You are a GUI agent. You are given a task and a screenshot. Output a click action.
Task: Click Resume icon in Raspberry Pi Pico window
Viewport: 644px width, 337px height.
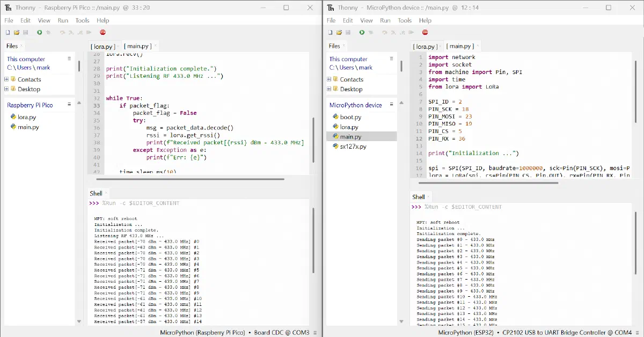[x=87, y=33]
